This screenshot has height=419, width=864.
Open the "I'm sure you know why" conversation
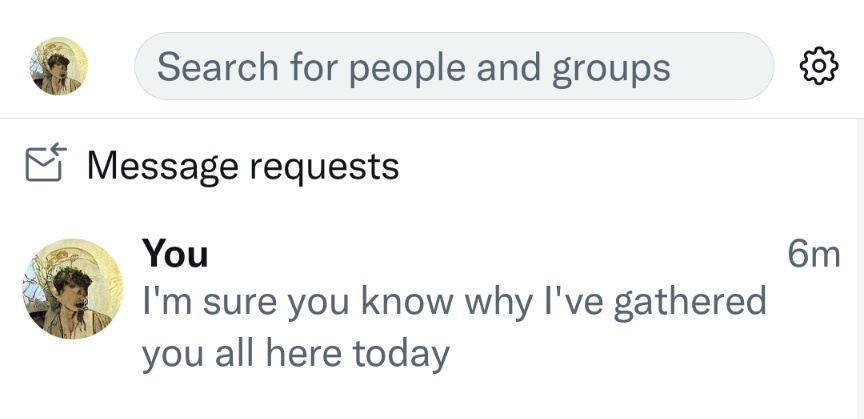point(453,302)
